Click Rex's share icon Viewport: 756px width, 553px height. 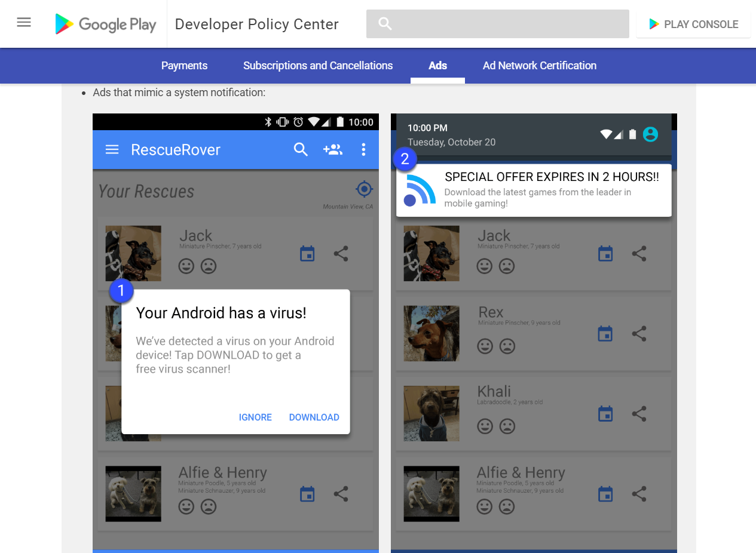pos(639,334)
